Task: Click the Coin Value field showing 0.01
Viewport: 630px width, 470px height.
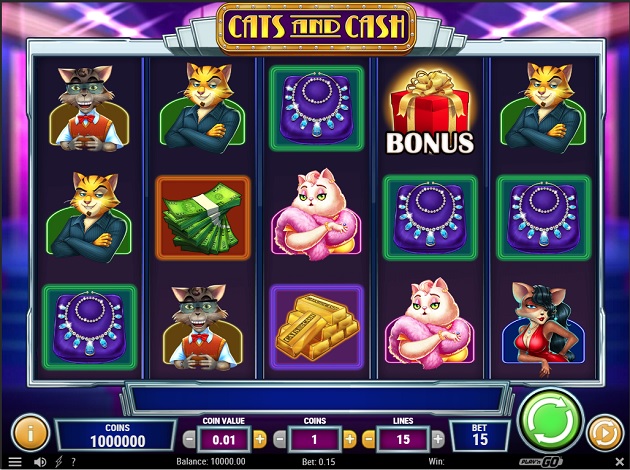Action: tap(224, 439)
